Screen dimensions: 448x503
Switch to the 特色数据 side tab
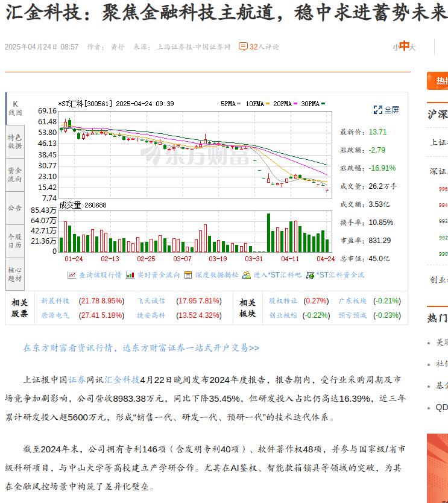pos(15,142)
